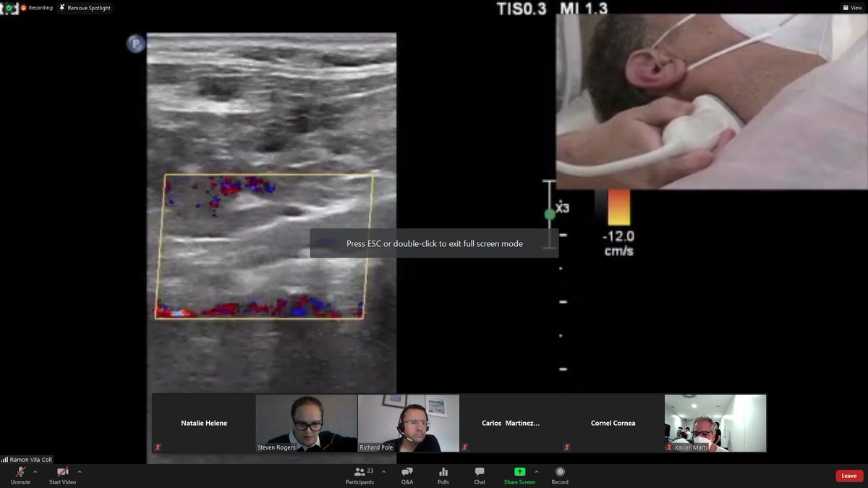The image size is (868, 488).
Task: Click the signal bars icon beside Ramon Vila Coll
Action: coord(4,460)
